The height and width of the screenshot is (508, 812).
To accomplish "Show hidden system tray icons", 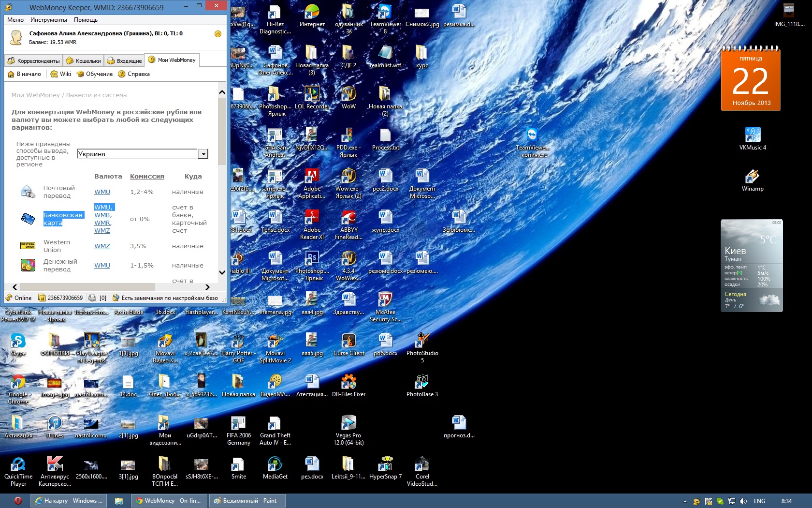I will pyautogui.click(x=685, y=501).
